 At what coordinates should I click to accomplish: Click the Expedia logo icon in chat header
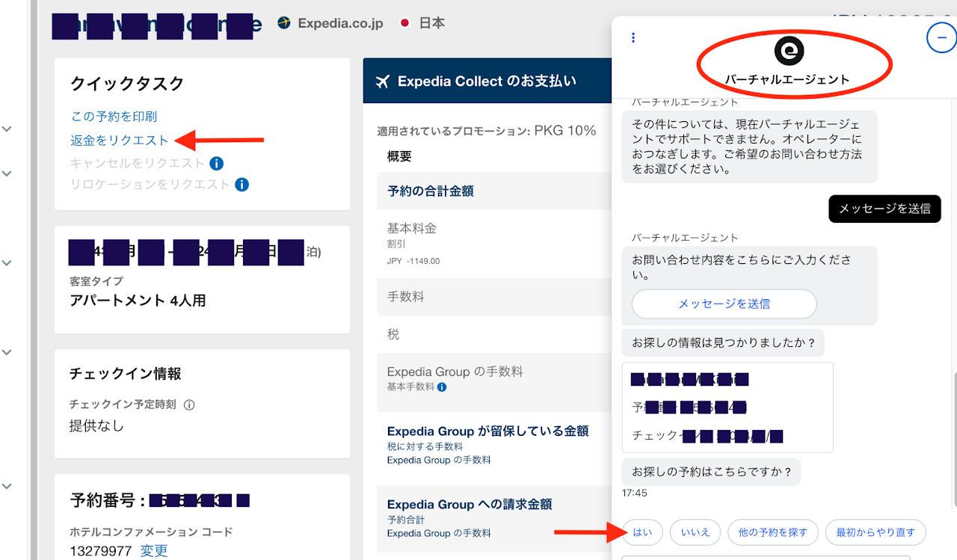788,51
